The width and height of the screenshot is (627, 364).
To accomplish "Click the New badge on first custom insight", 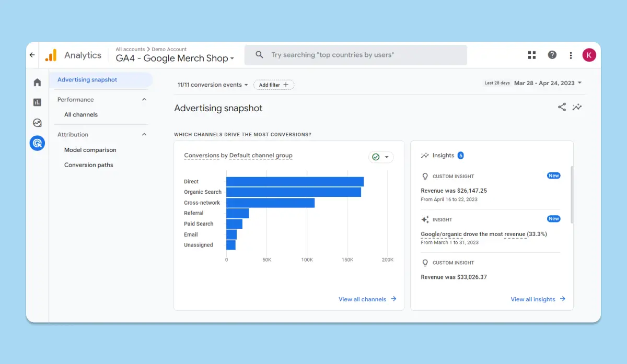I will coord(554,175).
